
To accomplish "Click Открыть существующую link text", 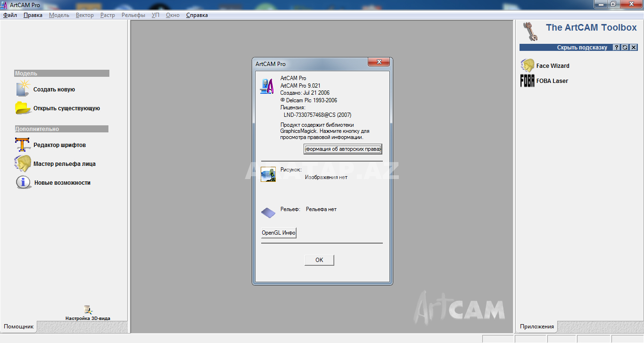I will (66, 108).
